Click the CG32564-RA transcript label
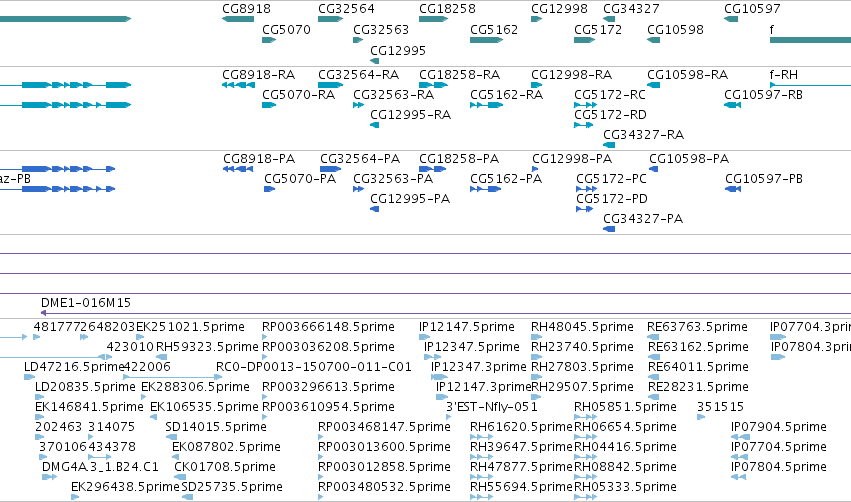Viewport: 851px width, 502px height. coord(358,74)
